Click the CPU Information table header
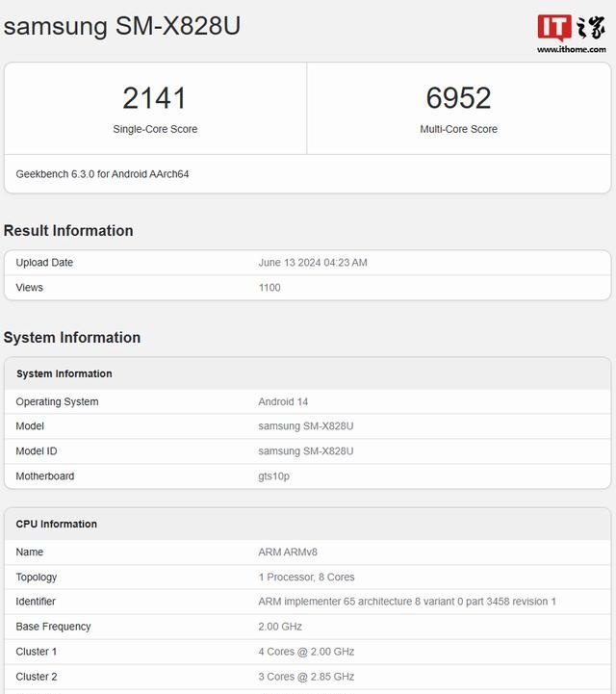This screenshot has height=694, width=616. coord(57,525)
